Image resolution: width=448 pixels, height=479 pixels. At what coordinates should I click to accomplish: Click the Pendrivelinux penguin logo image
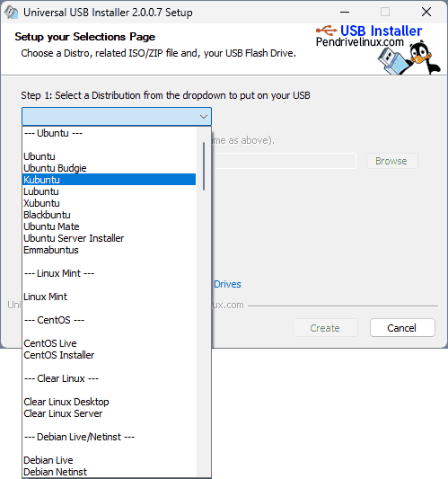[408, 58]
